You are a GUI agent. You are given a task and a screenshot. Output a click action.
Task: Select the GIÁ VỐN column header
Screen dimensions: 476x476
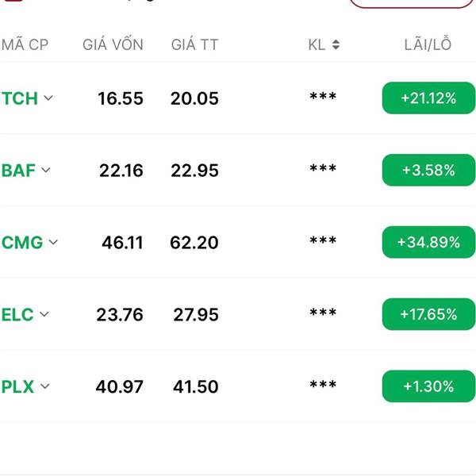click(113, 45)
